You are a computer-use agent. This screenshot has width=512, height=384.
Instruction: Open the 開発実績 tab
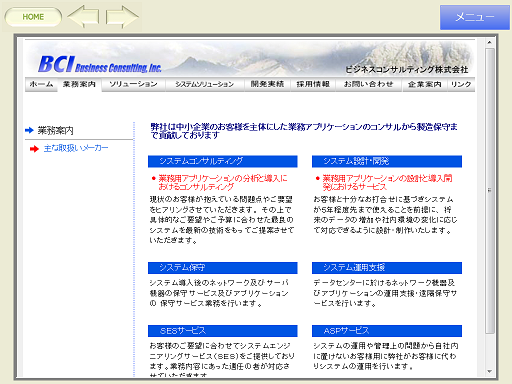(x=267, y=84)
